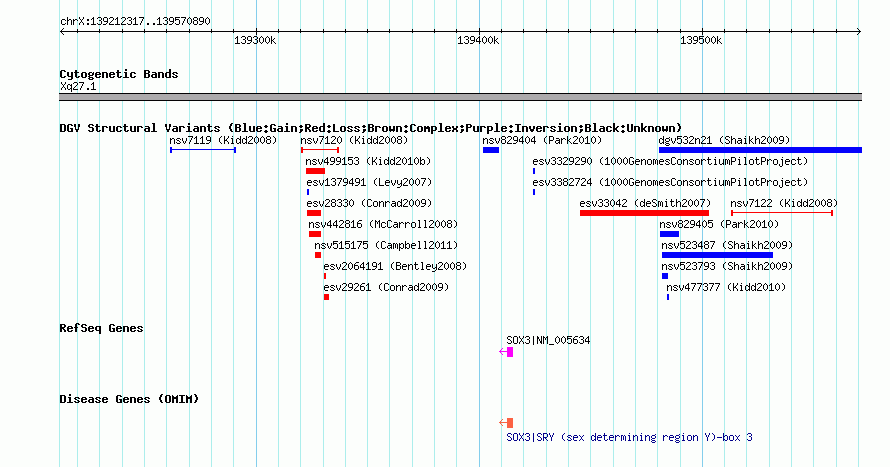Select the dgv532n21 (Shaikh2009) blue bar
The width and height of the screenshot is (890, 467).
pyautogui.click(x=761, y=150)
